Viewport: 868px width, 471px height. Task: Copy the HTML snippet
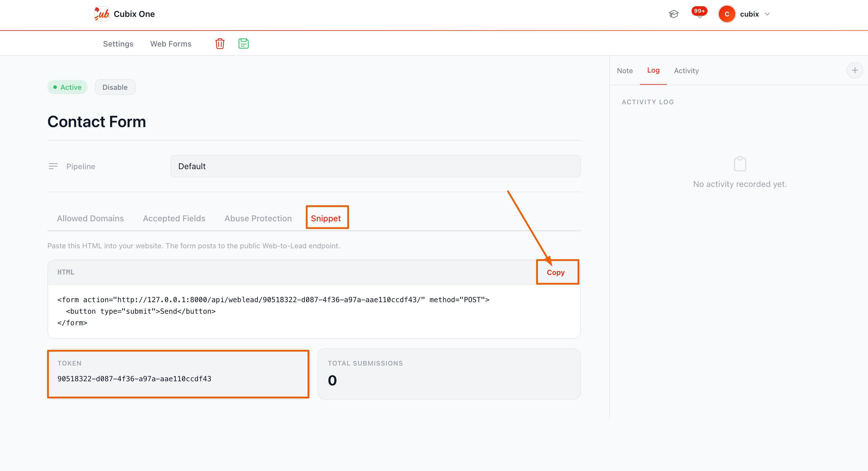555,273
